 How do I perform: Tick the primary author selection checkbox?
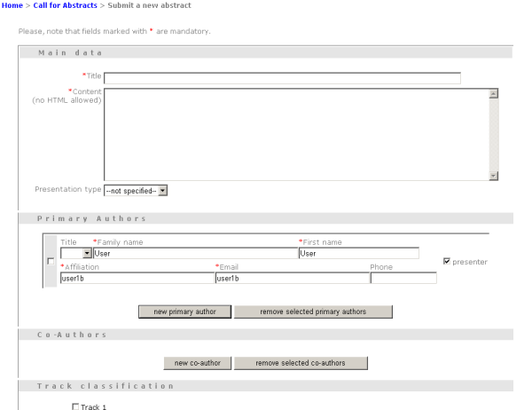click(x=51, y=261)
